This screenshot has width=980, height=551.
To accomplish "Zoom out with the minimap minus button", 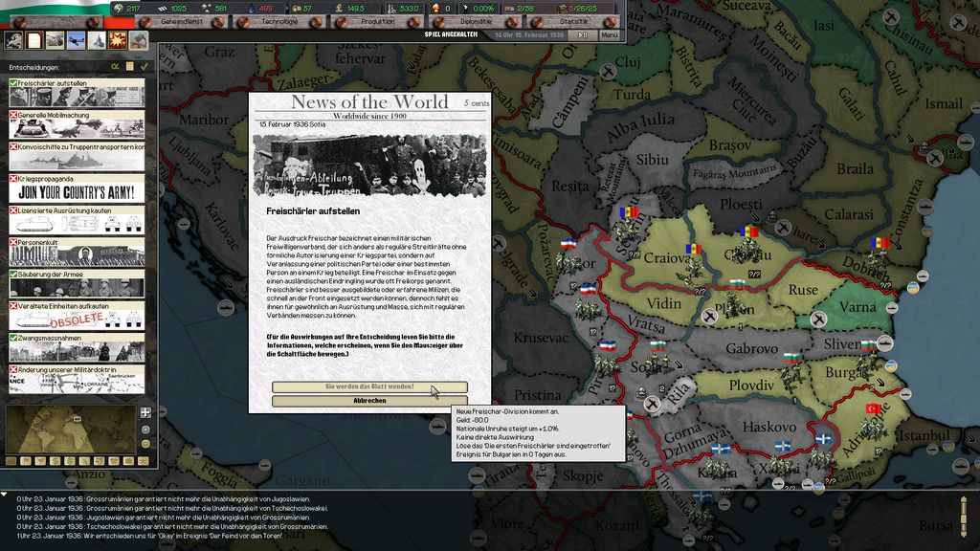I will [145, 444].
